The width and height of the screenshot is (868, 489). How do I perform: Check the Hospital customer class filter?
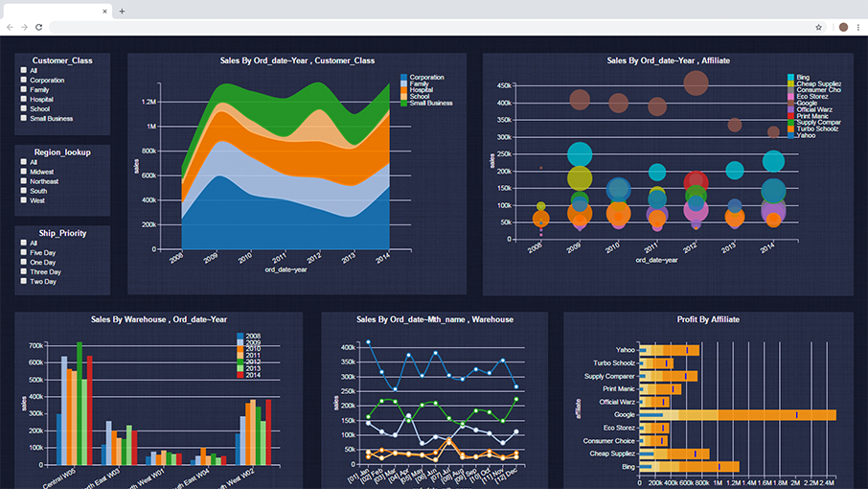pyautogui.click(x=23, y=99)
